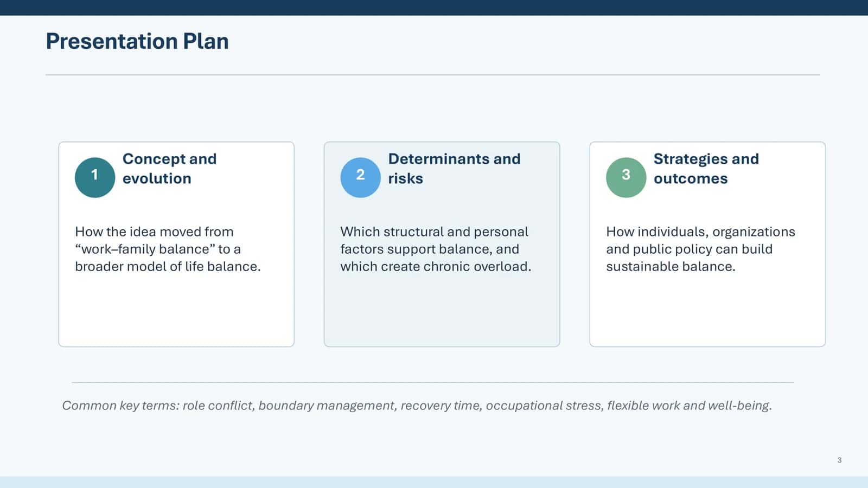Click the light blue bottom footer bar
The image size is (868, 488).
click(434, 482)
